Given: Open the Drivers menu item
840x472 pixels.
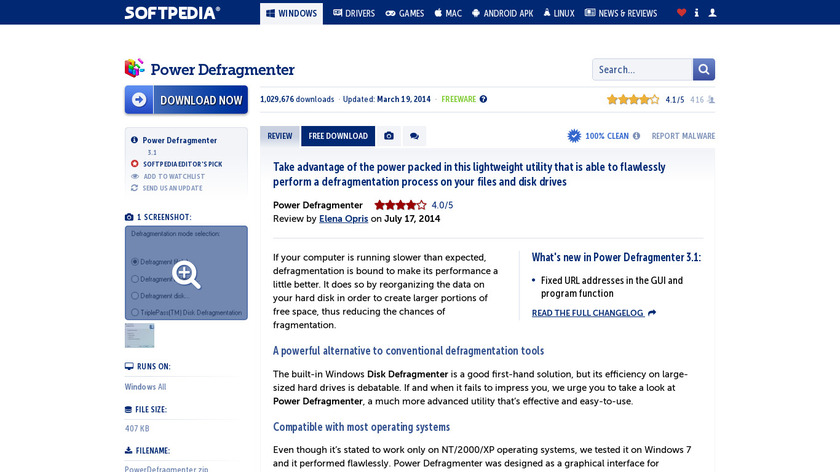Looking at the screenshot, I should (354, 13).
